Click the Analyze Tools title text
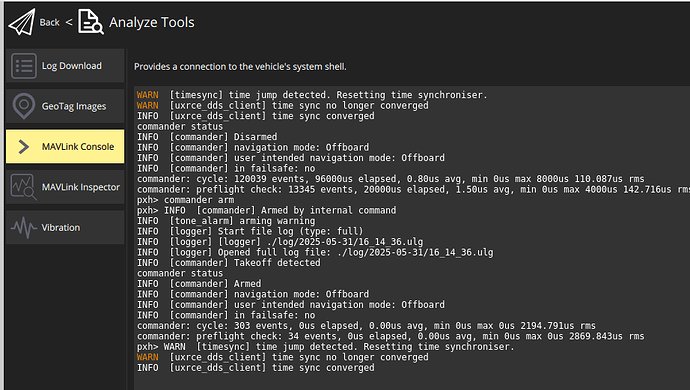 pyautogui.click(x=152, y=22)
